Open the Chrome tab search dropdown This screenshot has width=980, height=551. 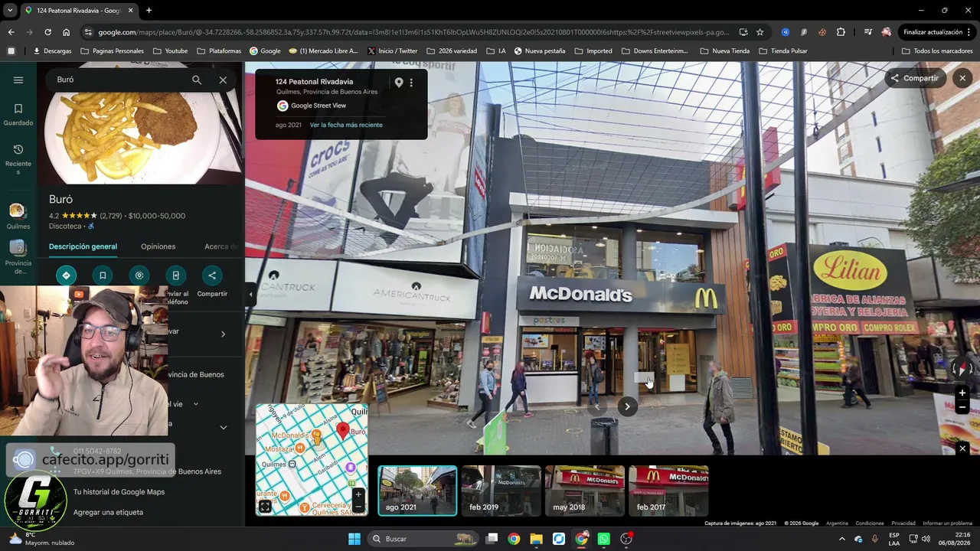(x=10, y=11)
